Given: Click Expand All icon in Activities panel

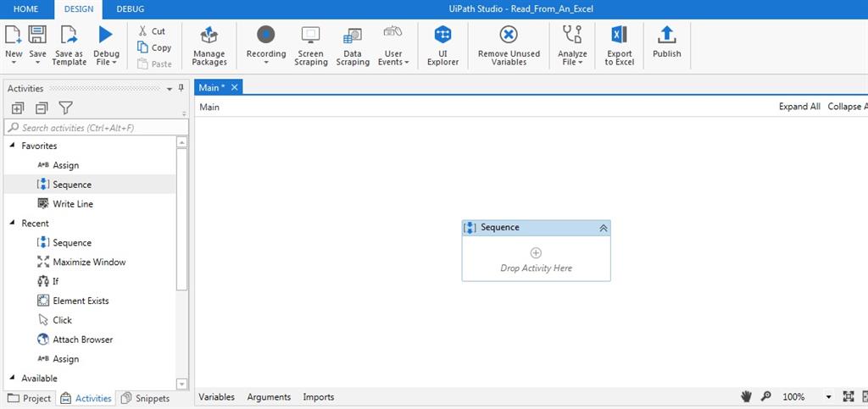Looking at the screenshot, I should pyautogui.click(x=18, y=108).
